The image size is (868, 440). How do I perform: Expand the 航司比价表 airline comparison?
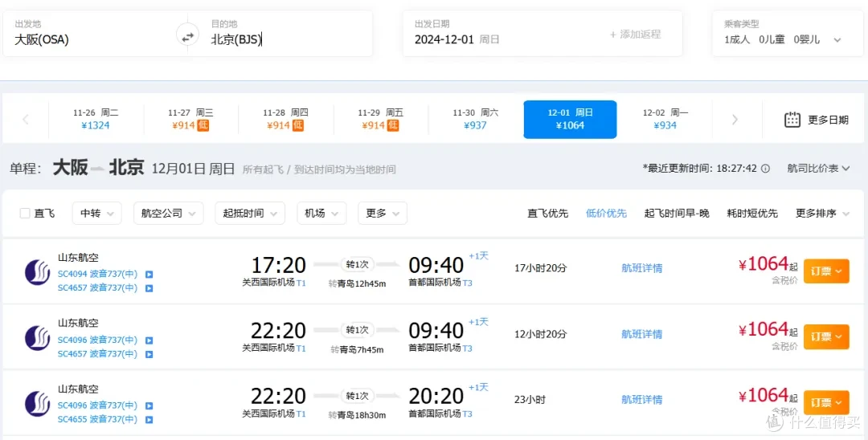[x=818, y=168]
